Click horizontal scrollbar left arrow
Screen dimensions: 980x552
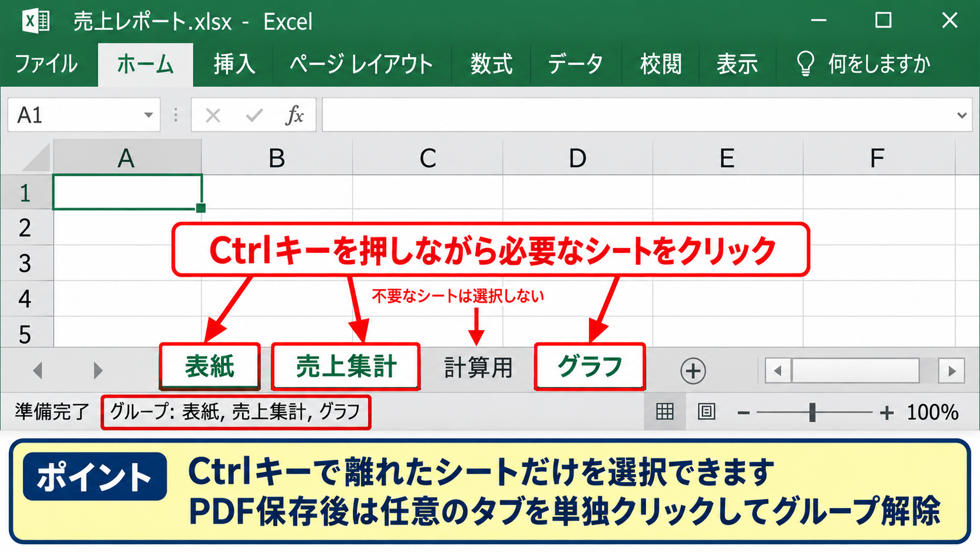(x=778, y=371)
